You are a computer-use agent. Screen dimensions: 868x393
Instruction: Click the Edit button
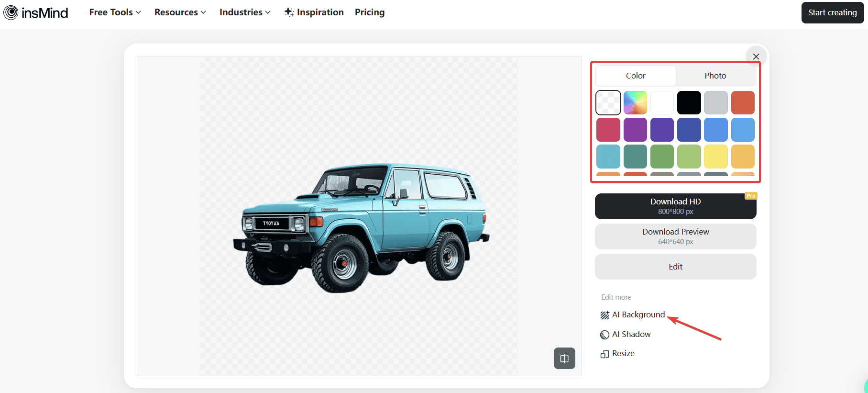tap(676, 267)
